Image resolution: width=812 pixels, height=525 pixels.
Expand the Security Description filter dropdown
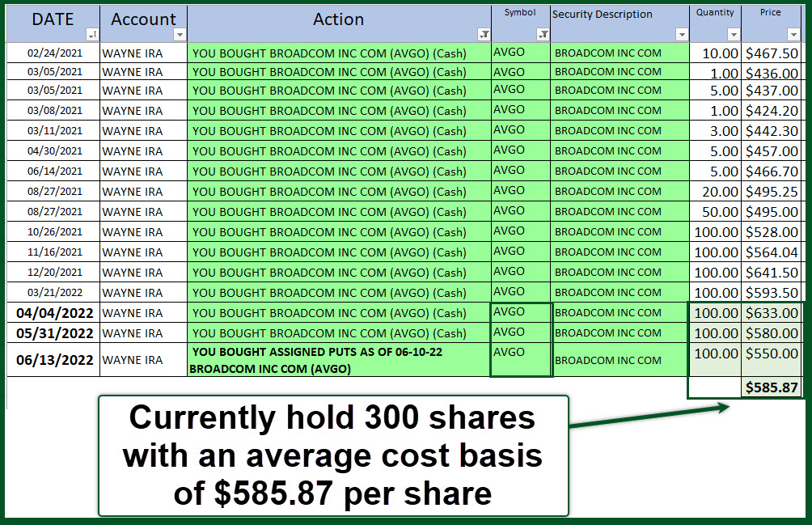pyautogui.click(x=682, y=35)
